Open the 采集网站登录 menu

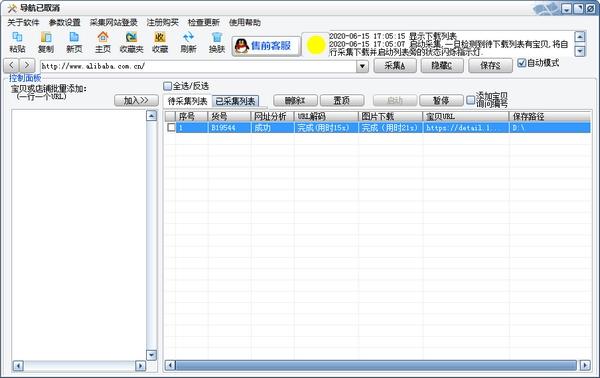114,23
